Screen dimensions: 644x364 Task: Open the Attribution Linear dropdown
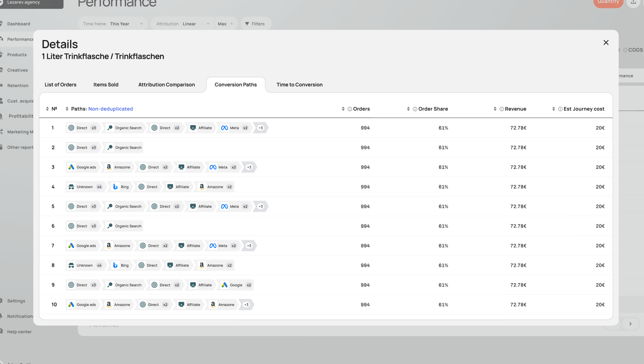click(x=183, y=24)
